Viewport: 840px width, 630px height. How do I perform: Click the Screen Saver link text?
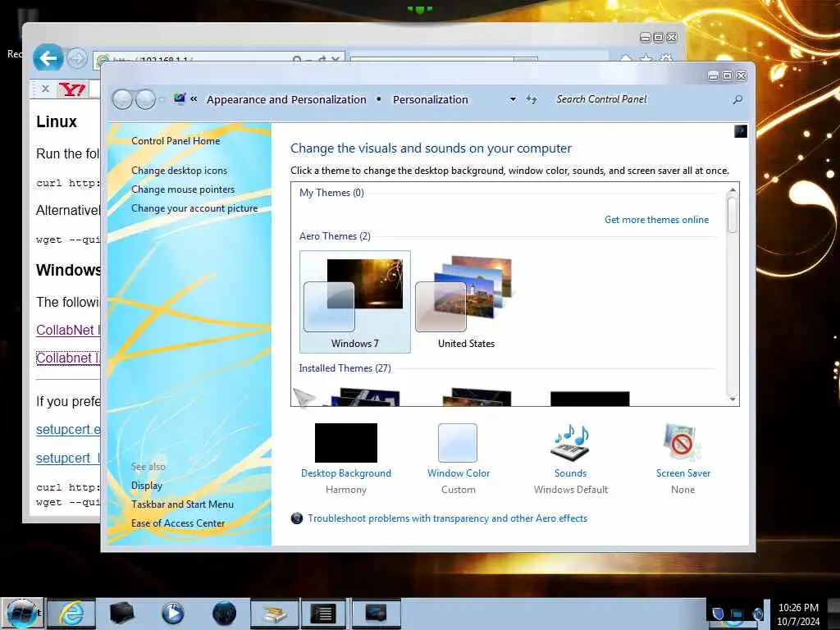683,473
